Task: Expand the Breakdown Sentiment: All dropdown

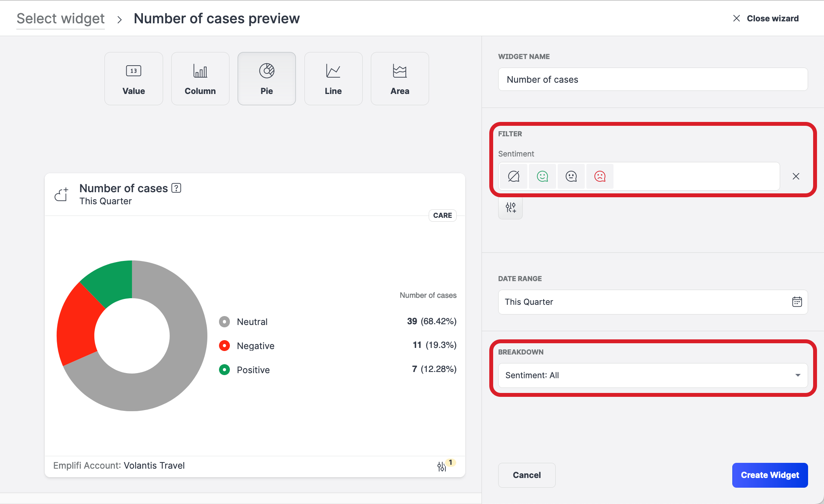Action: [x=653, y=375]
